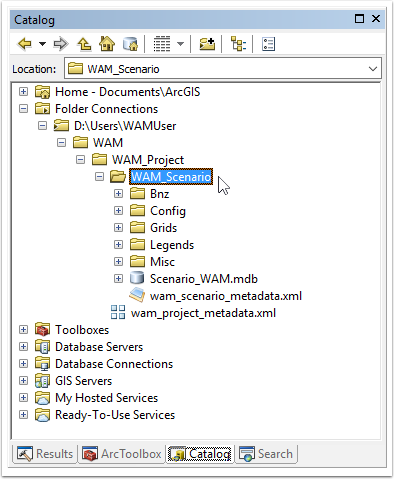This screenshot has width=394, height=479.
Task: Click the Database Servers icon
Action: [x=42, y=346]
